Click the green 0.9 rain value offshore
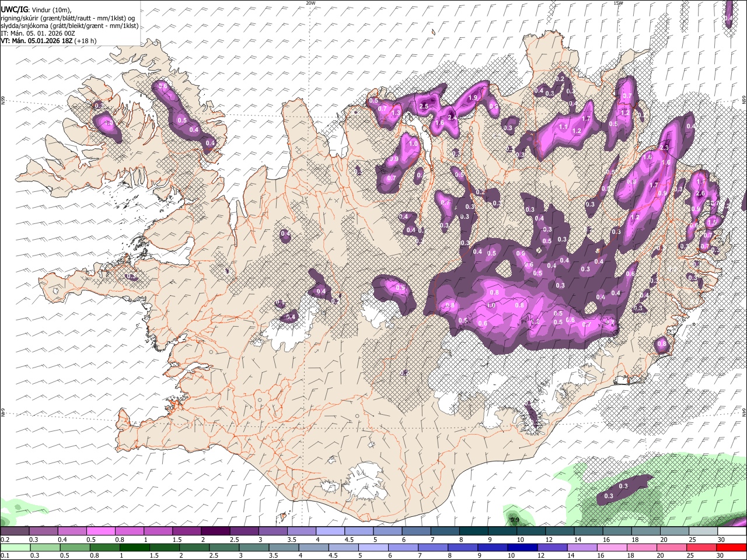Screen dimensions: 747x560 [515, 520]
